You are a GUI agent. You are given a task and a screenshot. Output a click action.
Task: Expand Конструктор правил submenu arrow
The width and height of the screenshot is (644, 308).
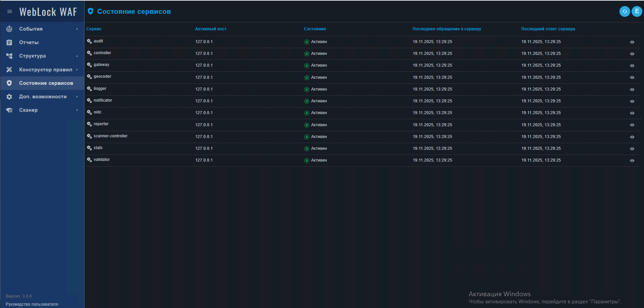(77, 70)
